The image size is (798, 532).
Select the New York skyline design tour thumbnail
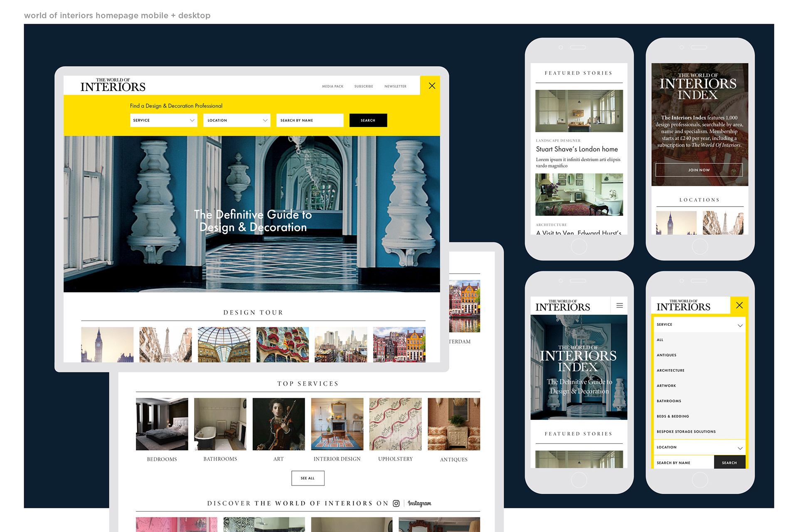(x=341, y=345)
